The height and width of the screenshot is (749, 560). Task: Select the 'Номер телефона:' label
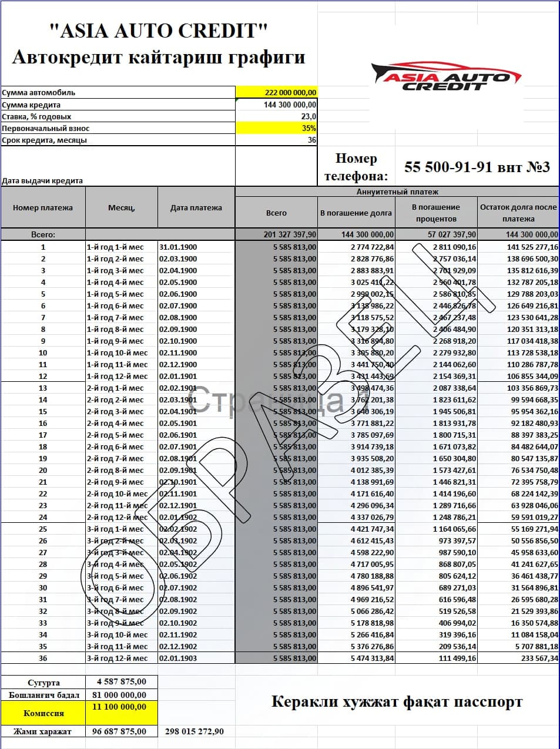pyautogui.click(x=356, y=167)
